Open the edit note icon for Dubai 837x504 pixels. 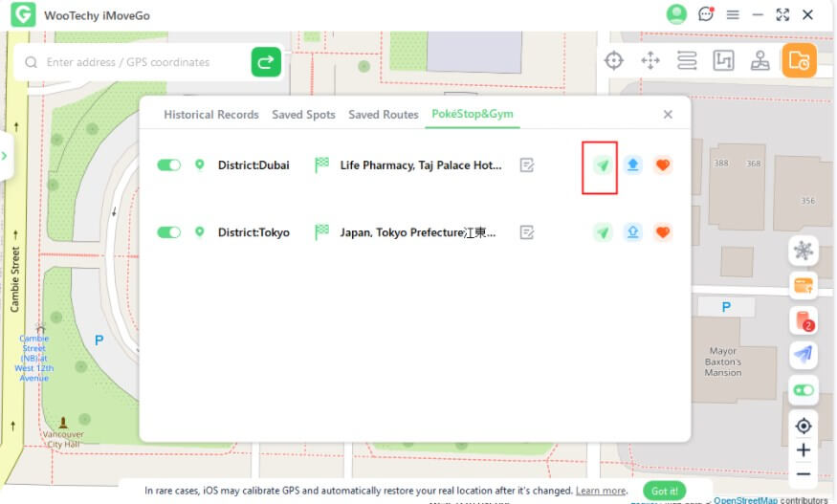tap(526, 165)
